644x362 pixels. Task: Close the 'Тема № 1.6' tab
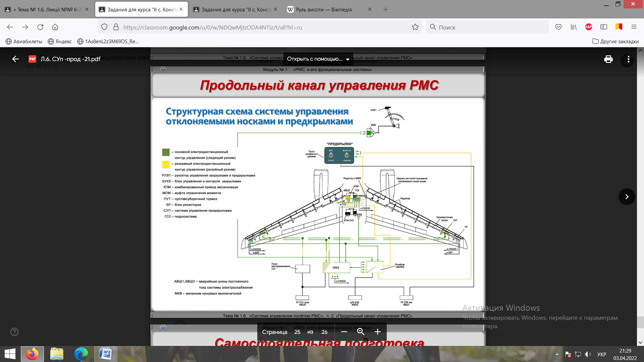87,9
